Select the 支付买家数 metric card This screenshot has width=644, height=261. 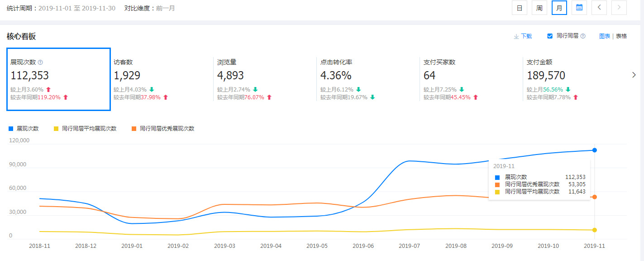click(471, 79)
